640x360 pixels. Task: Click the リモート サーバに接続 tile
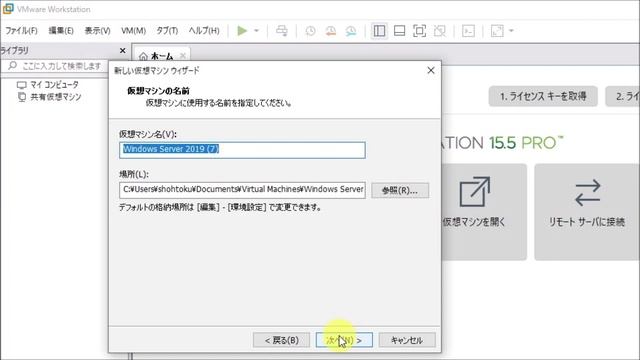coord(587,212)
